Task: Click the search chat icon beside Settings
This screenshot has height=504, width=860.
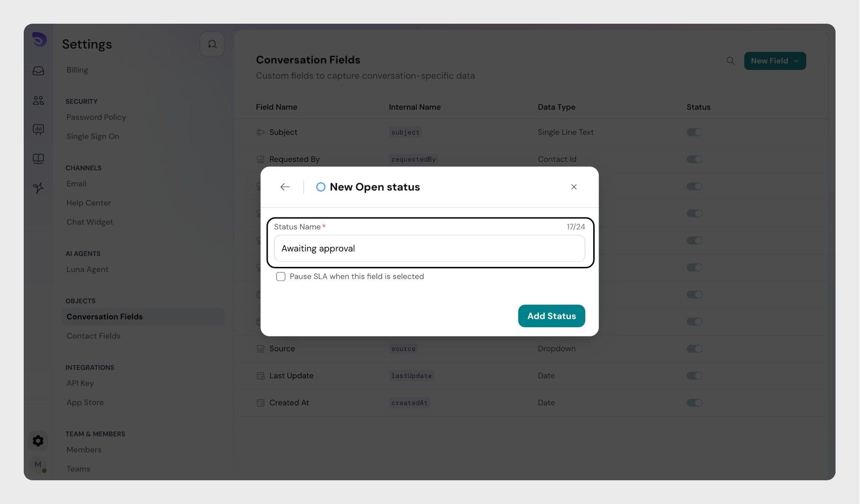Action: tap(212, 44)
